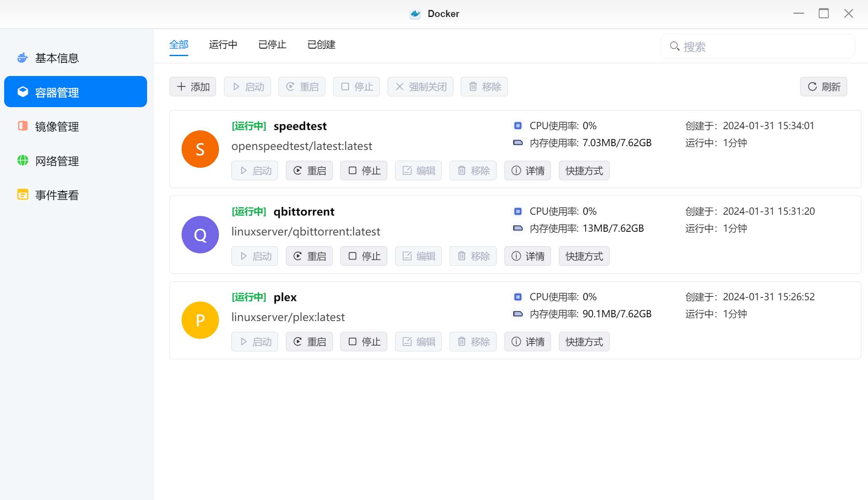Screen dimensions: 868x500
Task: Open 事件查看 in the sidebar
Action: pos(57,195)
